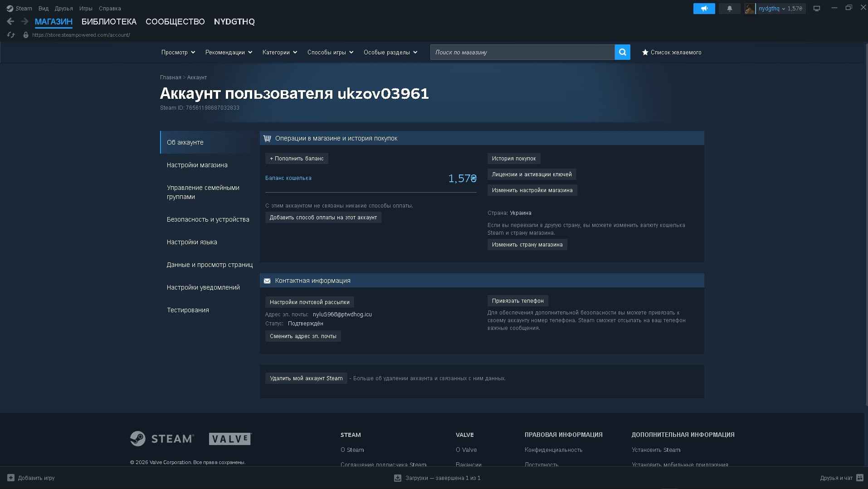
Task: Click Изменить страну магазина button
Action: [x=527, y=245]
